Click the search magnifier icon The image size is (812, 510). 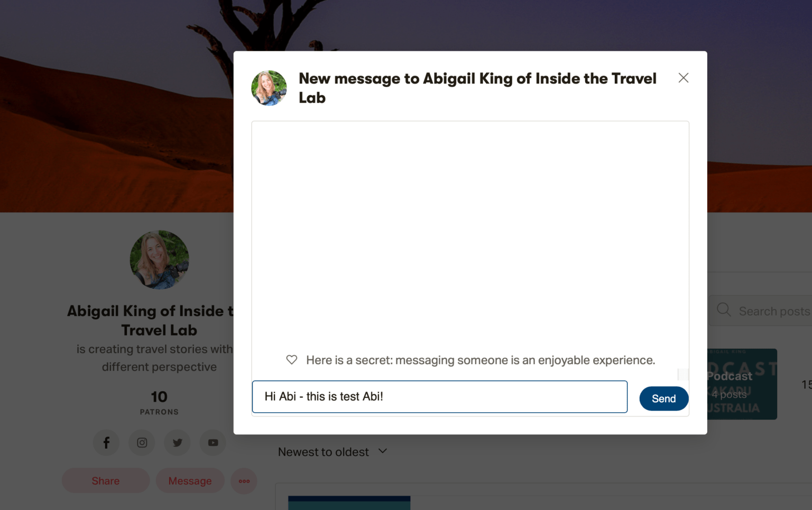pyautogui.click(x=724, y=310)
